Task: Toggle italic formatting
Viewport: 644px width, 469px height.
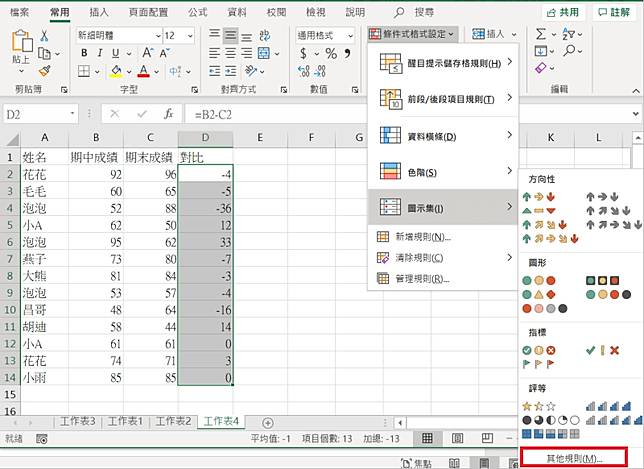Action: click(x=100, y=53)
